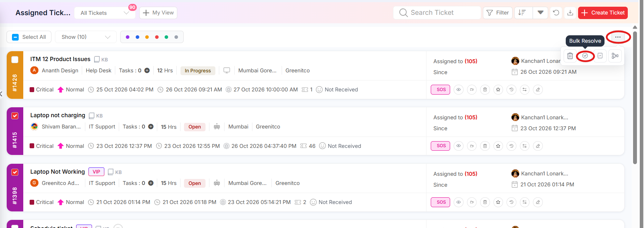644x228 pixels.
Task: Click the bulk checklist notebook icon in popup
Action: (600, 56)
